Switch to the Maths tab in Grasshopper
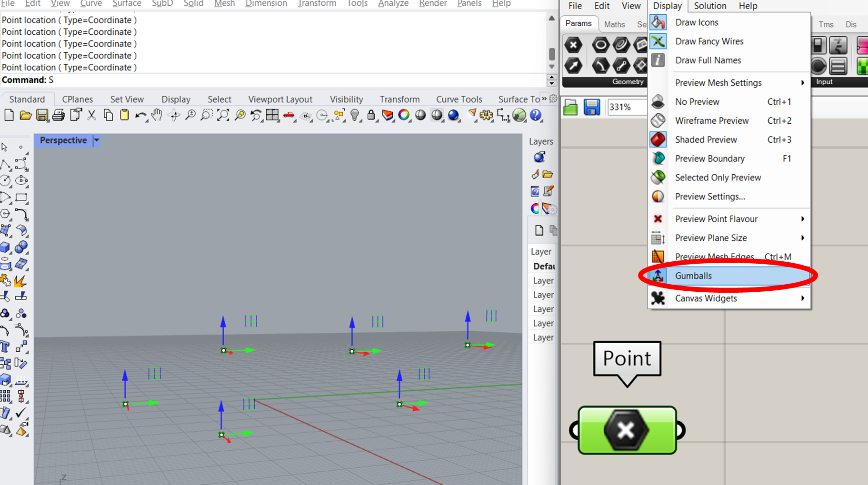 pos(614,24)
